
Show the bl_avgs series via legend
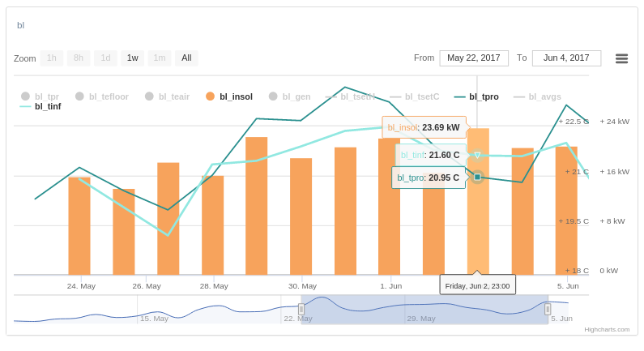tap(544, 96)
